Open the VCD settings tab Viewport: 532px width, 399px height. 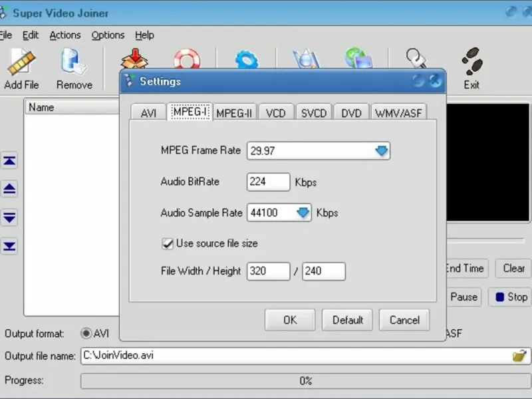(276, 112)
